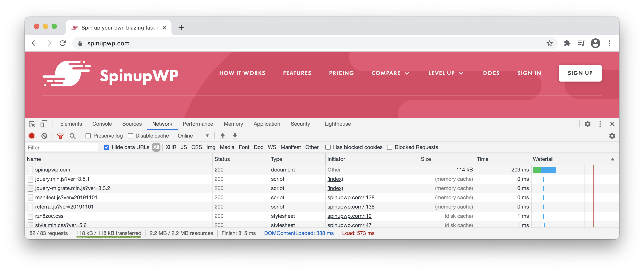The height and width of the screenshot is (272, 644).
Task: Go back in browser history
Action: (x=35, y=43)
